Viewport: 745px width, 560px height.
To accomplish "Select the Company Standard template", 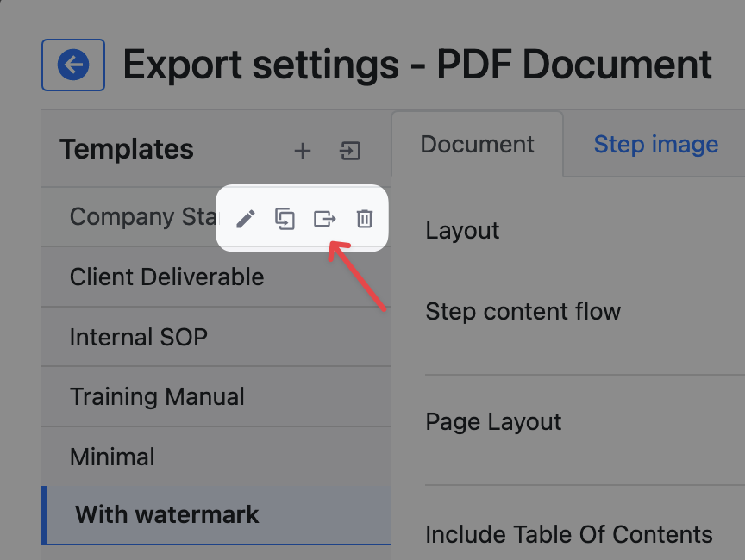I will coord(138,217).
